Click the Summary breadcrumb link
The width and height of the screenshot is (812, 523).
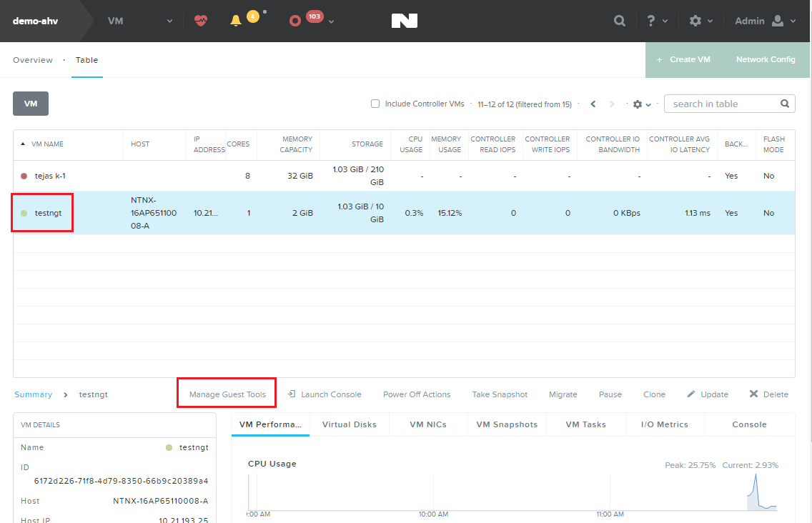coord(33,394)
